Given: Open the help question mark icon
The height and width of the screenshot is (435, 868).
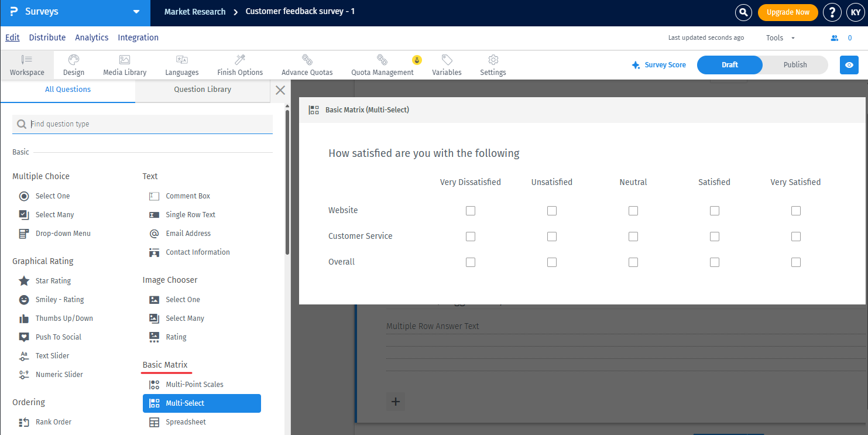Looking at the screenshot, I should click(832, 12).
